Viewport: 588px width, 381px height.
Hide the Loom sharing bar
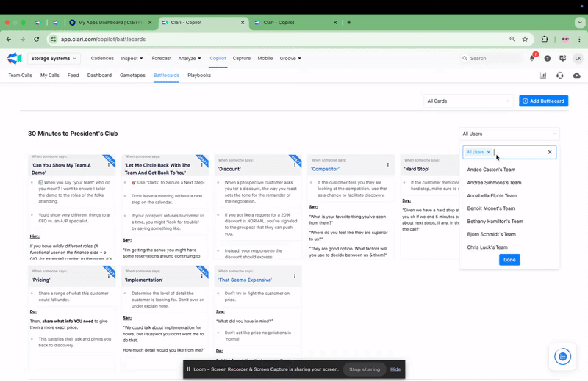point(395,369)
